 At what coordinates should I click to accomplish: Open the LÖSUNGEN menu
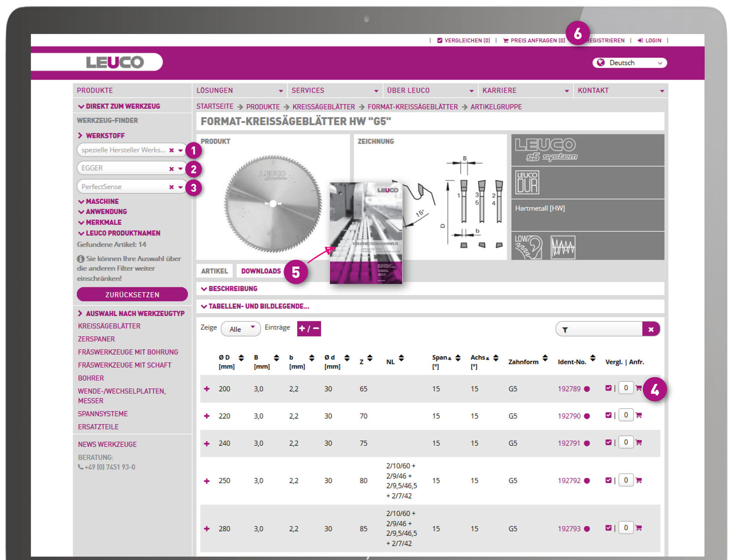(239, 91)
